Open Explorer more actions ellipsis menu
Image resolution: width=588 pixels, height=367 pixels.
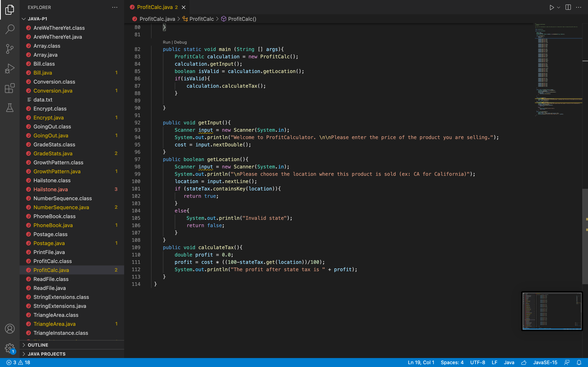115,7
